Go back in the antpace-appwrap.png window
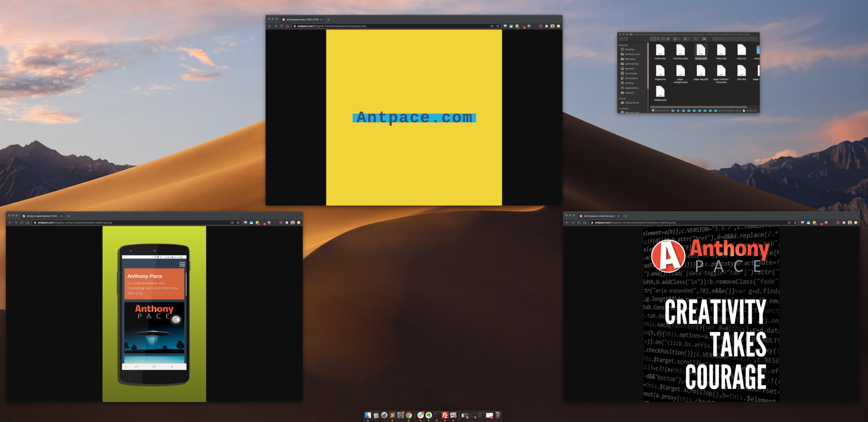The height and width of the screenshot is (422, 868). click(x=10, y=222)
